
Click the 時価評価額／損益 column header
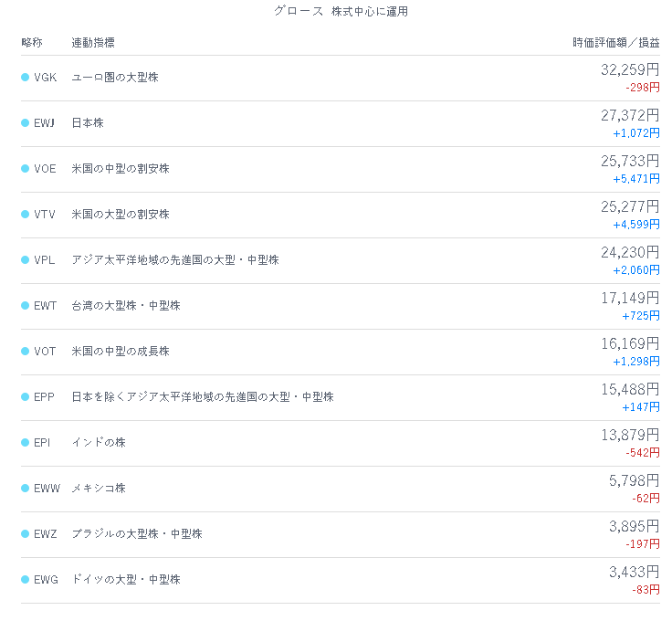point(616,42)
